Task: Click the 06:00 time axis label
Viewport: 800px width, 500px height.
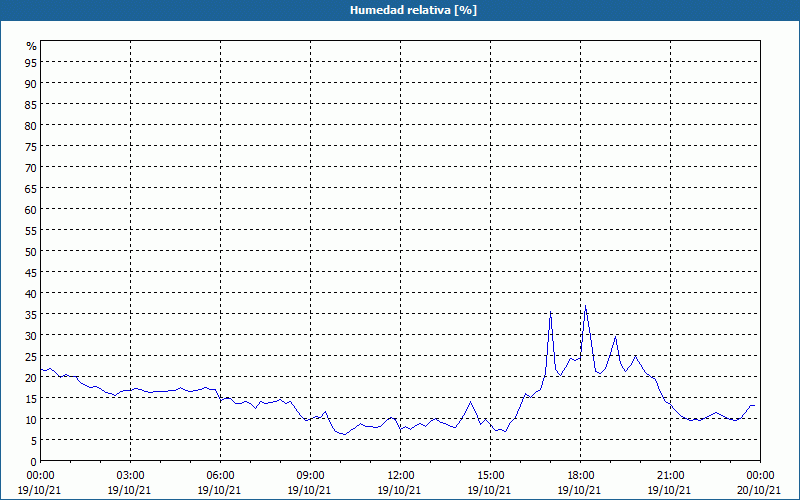Action: [220, 476]
